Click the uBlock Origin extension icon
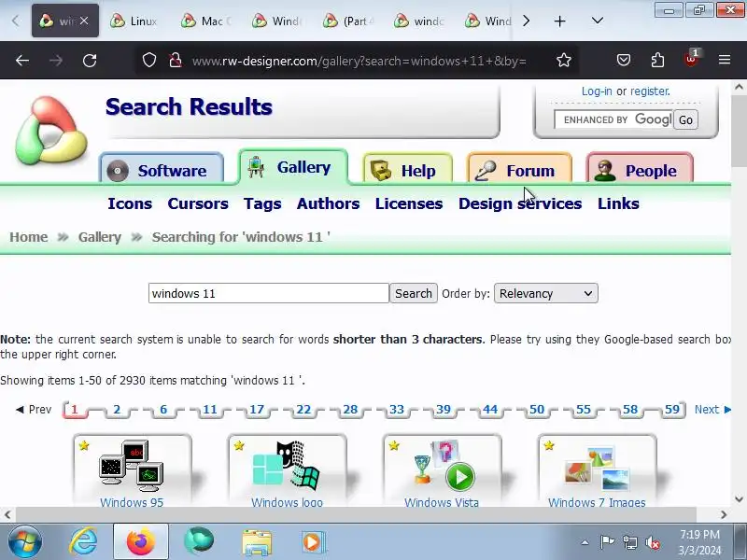This screenshot has width=747, height=560. point(691,59)
